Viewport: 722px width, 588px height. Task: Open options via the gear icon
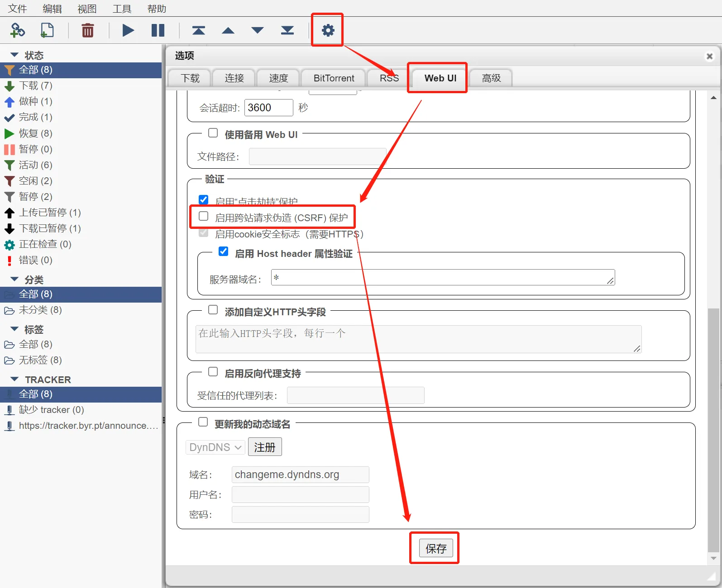328,30
